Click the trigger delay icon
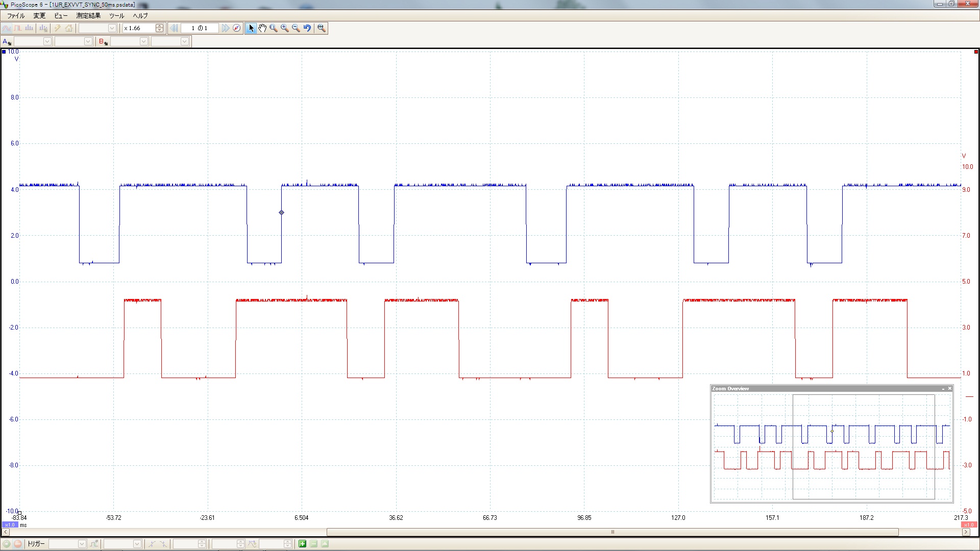The height and width of the screenshot is (551, 980). (252, 544)
